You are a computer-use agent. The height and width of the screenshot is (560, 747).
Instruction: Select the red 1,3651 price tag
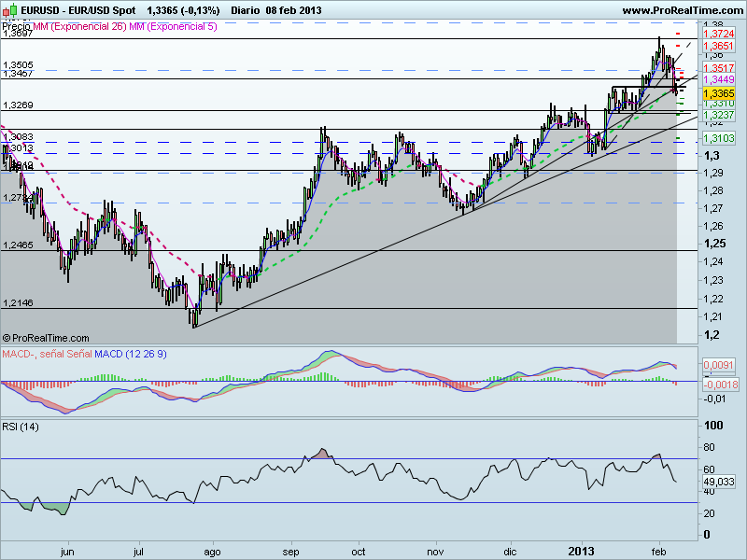(718, 46)
